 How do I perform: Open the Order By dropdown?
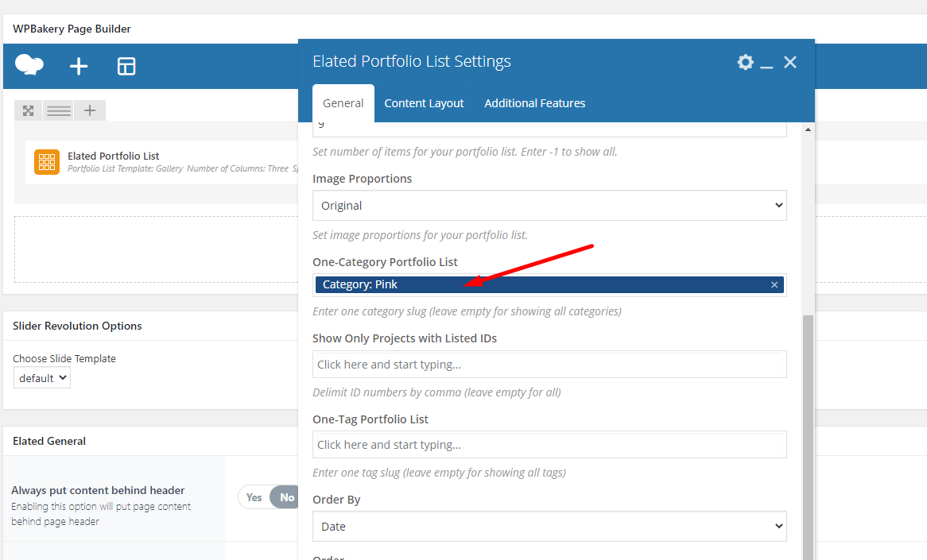tap(549, 527)
